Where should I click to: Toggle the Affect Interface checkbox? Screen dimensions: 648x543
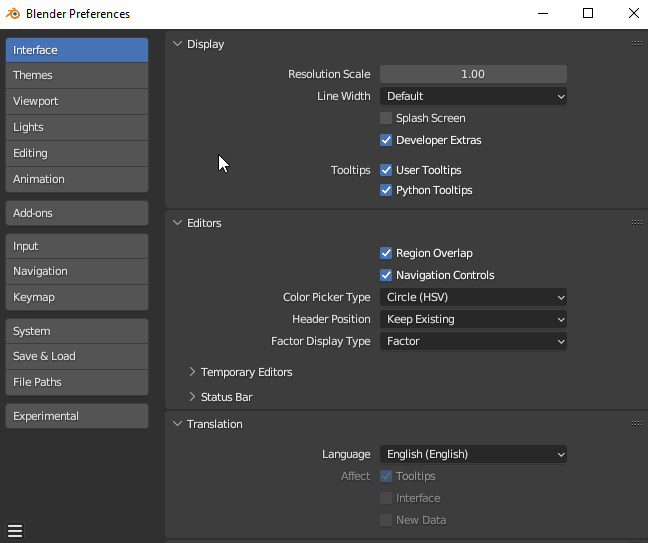(386, 498)
